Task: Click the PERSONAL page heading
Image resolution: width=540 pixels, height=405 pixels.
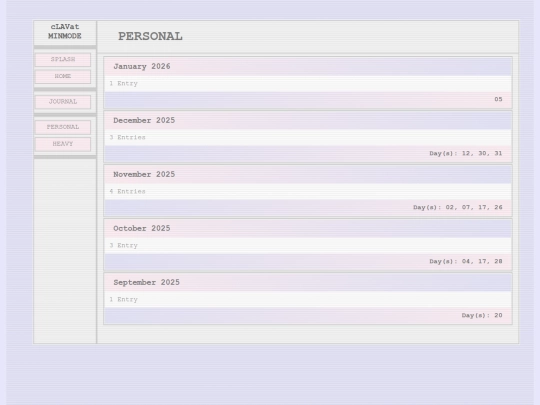Action: 150,37
